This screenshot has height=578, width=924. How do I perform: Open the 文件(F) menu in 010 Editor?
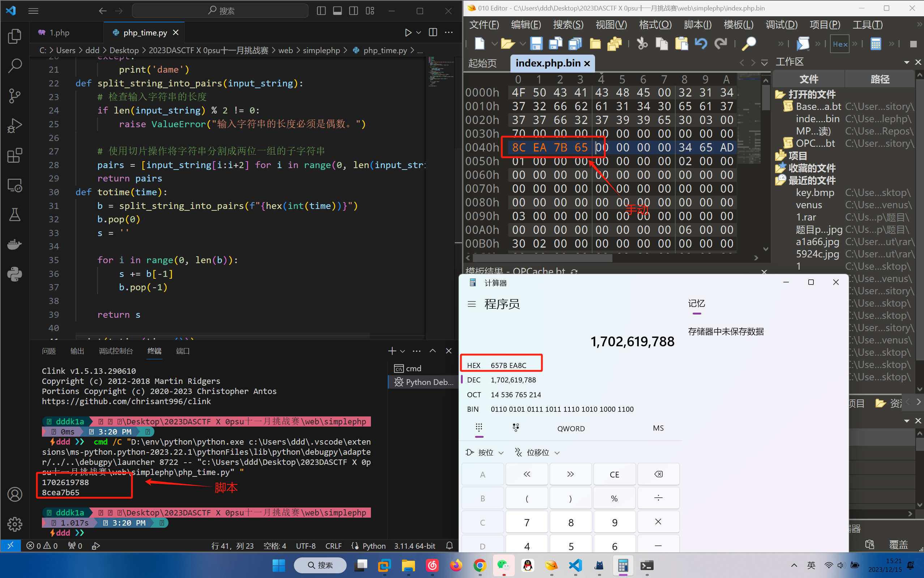coord(484,25)
